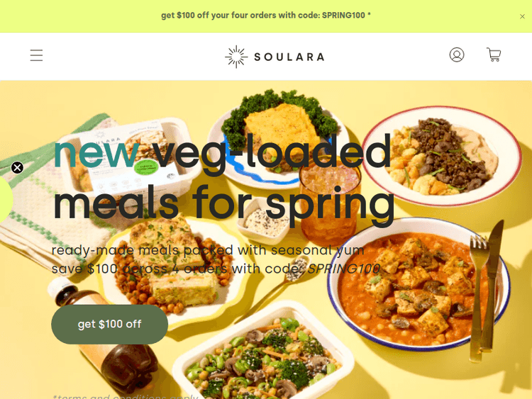Click the SOULARA wordmark text
532x399 pixels.
pos(289,57)
